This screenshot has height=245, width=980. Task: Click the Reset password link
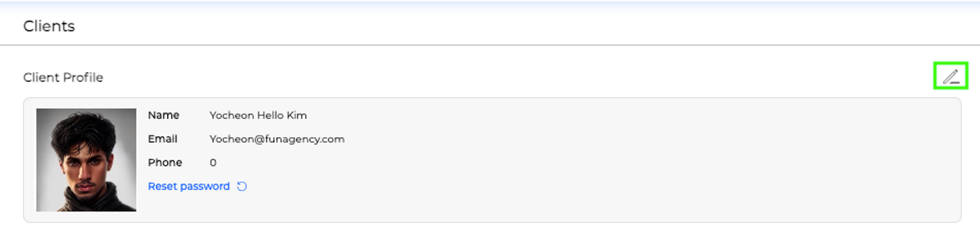pos(189,186)
